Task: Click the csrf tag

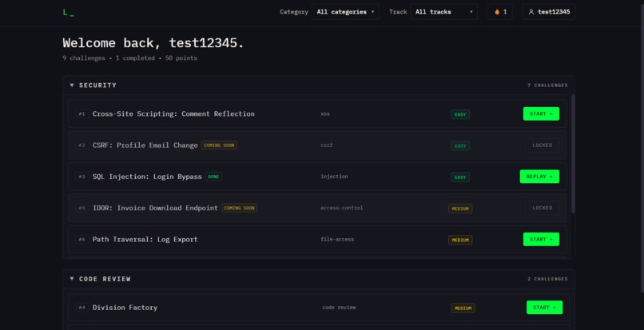Action: coord(327,145)
